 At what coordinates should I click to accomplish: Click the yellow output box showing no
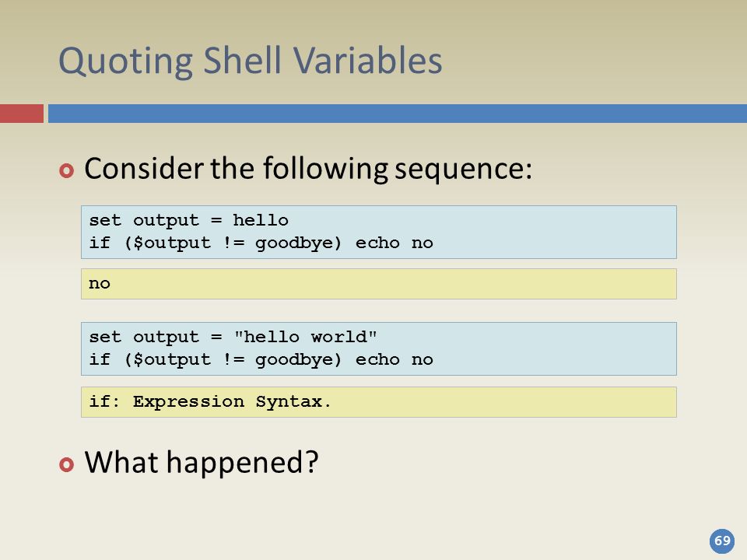[379, 284]
